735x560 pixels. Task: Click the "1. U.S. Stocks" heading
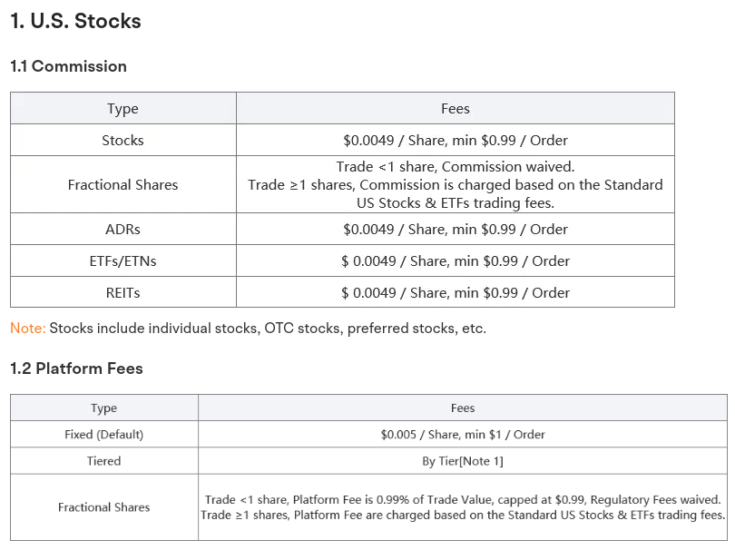75,21
